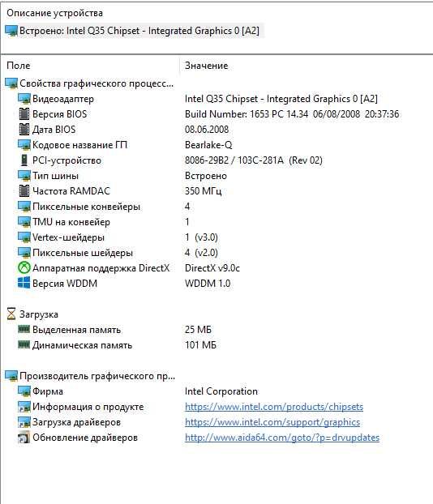
Task: Click the memory icon beside Выделенная память
Action: (24, 329)
